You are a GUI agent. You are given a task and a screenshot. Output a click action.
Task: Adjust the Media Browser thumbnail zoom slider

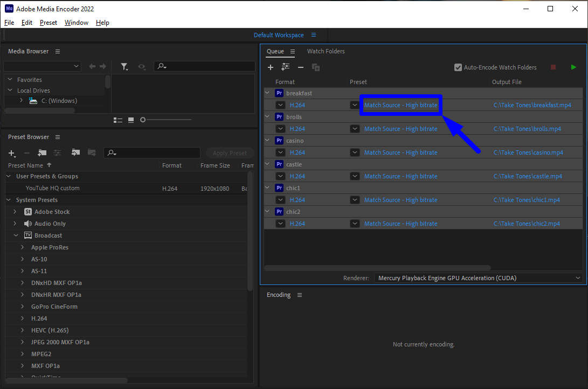[x=143, y=120]
